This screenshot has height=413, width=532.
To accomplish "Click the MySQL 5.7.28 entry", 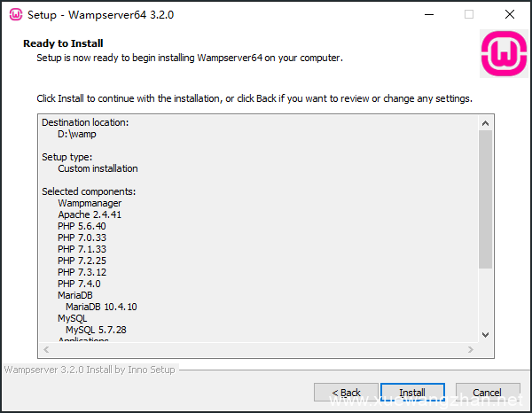I will pyautogui.click(x=96, y=330).
